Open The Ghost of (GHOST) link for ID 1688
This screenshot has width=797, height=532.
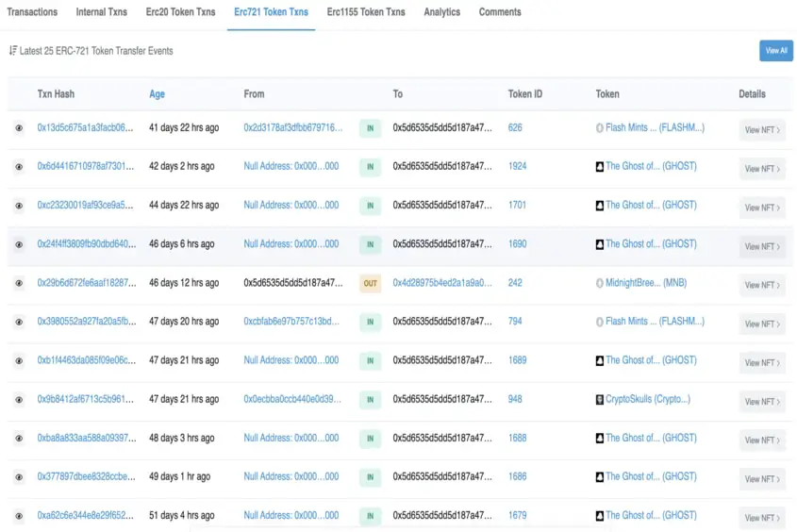pos(651,438)
